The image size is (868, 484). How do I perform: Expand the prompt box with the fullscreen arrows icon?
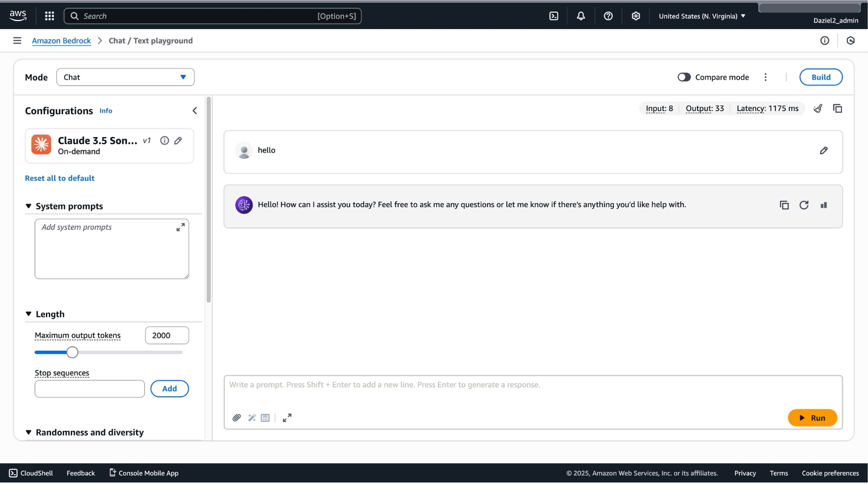point(287,418)
